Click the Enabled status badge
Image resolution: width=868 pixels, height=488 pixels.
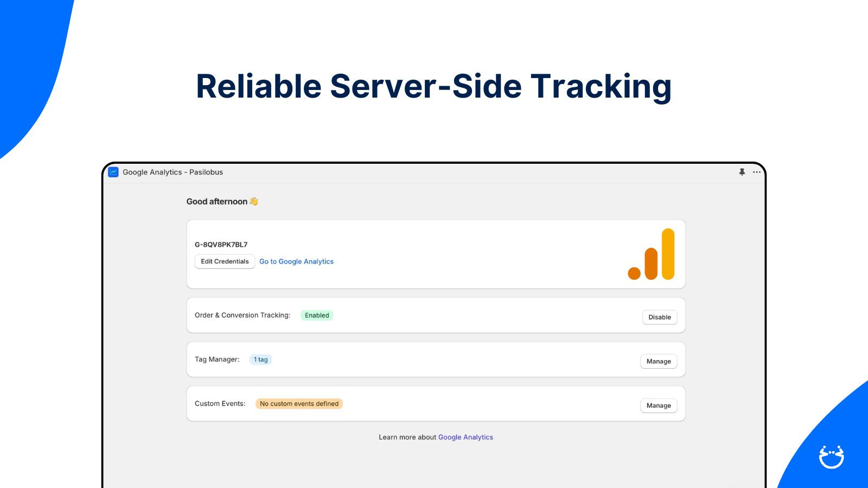pos(317,315)
